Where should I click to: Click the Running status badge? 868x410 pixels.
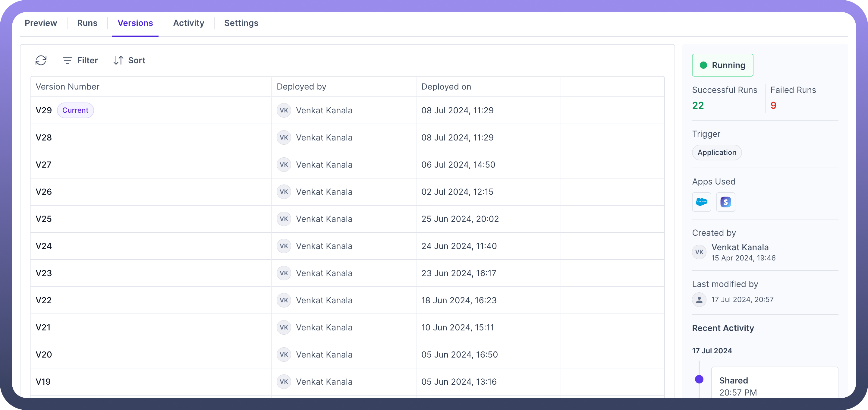click(722, 65)
